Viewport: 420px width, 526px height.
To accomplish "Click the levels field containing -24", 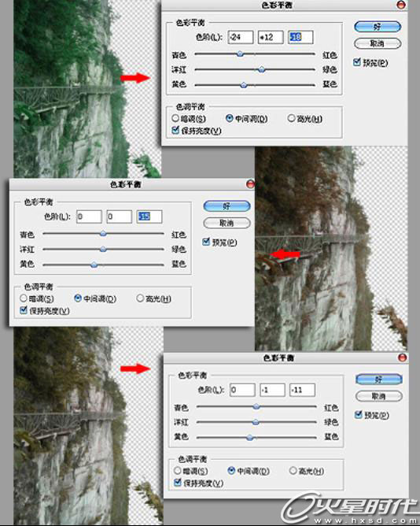I will click(x=241, y=37).
